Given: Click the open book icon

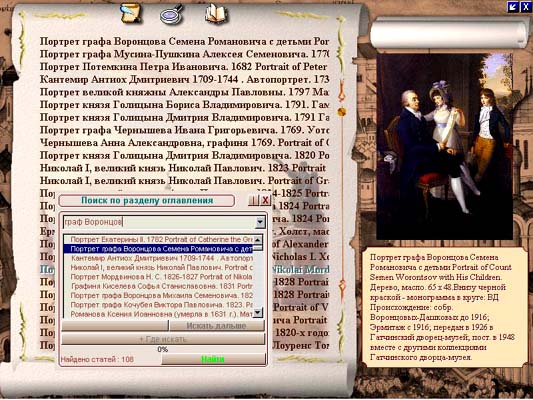Looking at the screenshot, I should pos(217,14).
